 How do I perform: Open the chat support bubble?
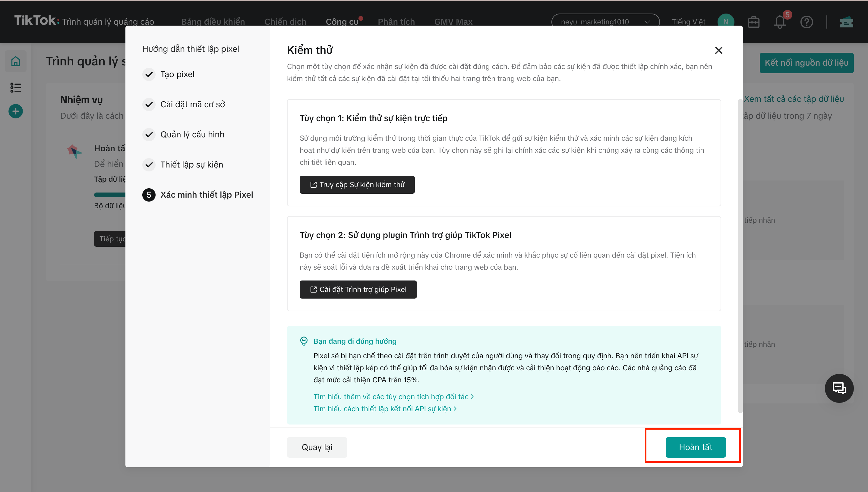839,388
